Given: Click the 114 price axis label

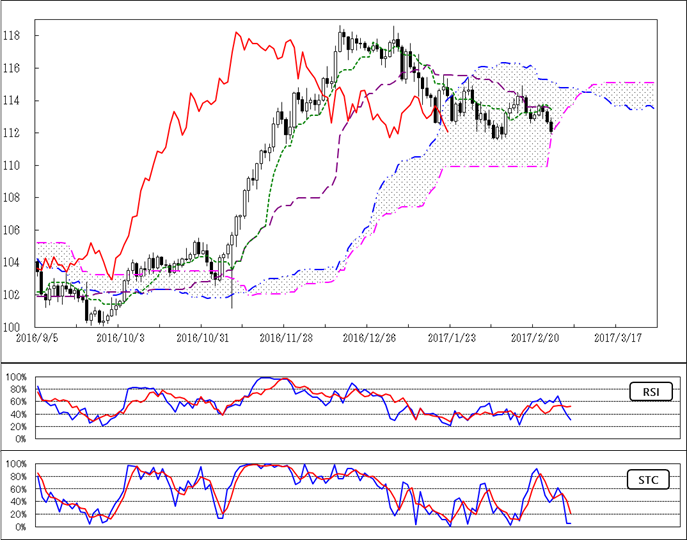Looking at the screenshot, I should click(x=20, y=101).
